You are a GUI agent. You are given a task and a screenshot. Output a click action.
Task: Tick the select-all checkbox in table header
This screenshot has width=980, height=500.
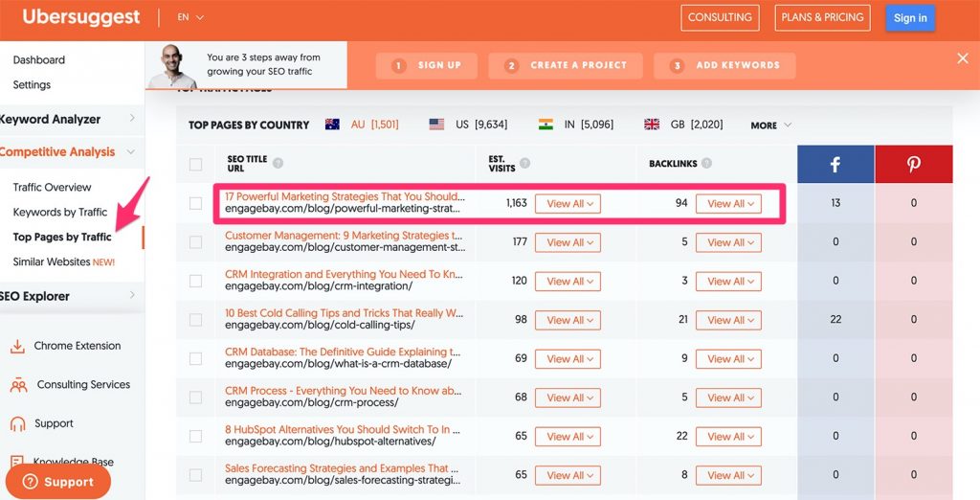pos(195,164)
